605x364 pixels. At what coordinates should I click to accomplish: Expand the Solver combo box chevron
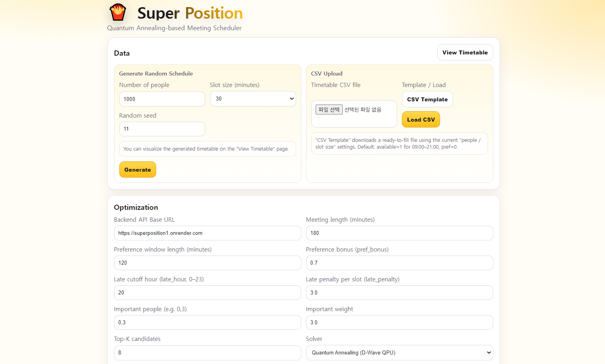489,352
